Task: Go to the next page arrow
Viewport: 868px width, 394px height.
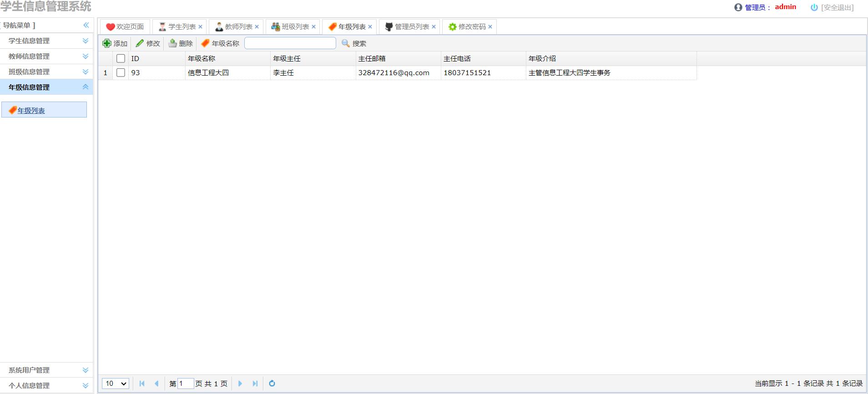Action: [x=240, y=384]
